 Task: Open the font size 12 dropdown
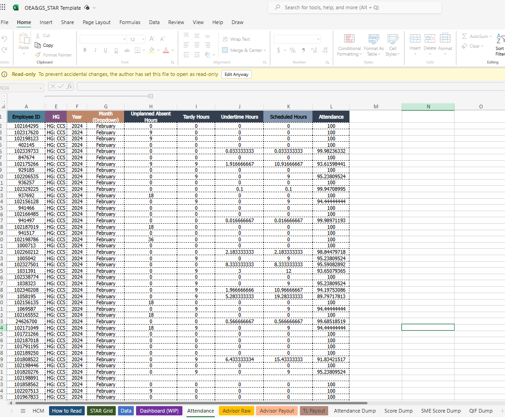(143, 39)
